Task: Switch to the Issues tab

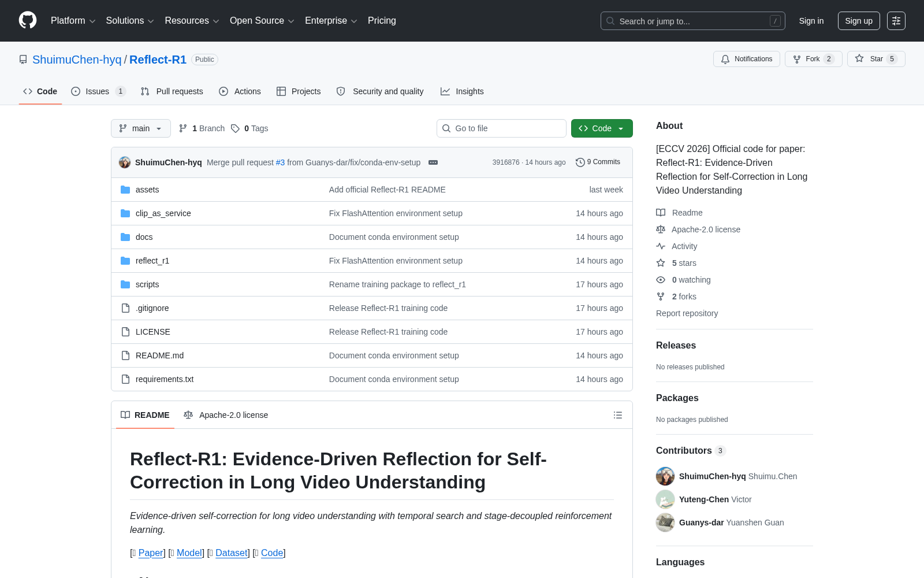Action: point(98,91)
